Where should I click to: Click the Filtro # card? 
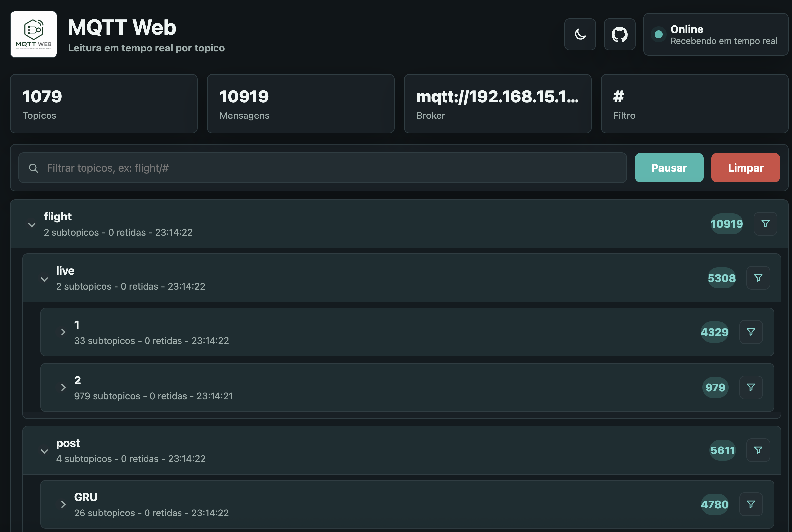(694, 104)
